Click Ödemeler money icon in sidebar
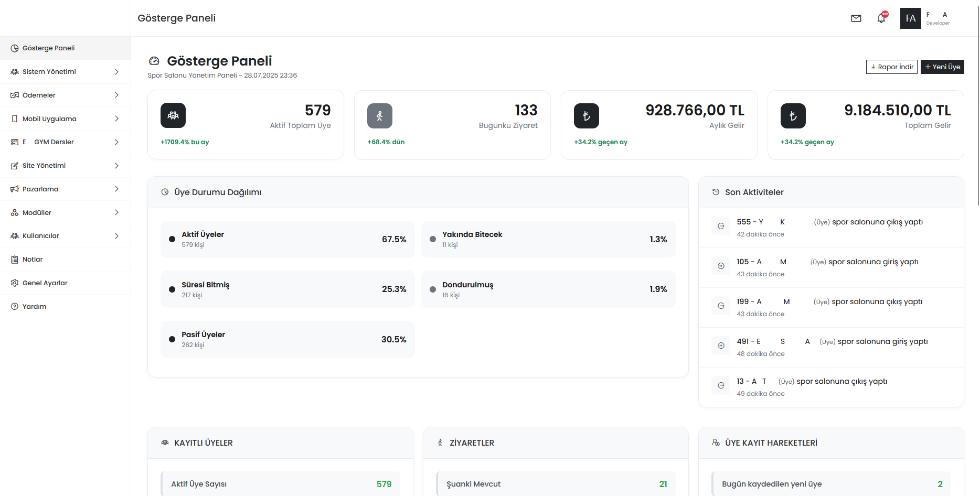980x496 pixels. (15, 95)
